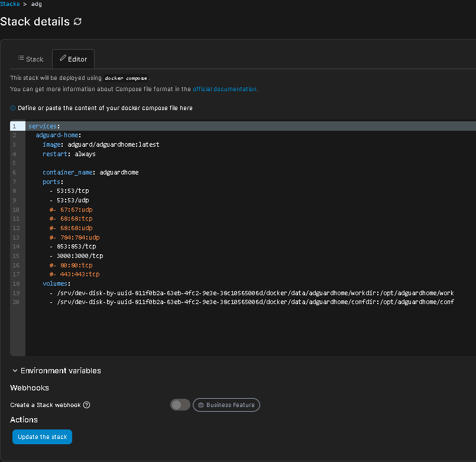
Task: Click the 3000:3000/tcp port mapping line
Action: point(76,256)
